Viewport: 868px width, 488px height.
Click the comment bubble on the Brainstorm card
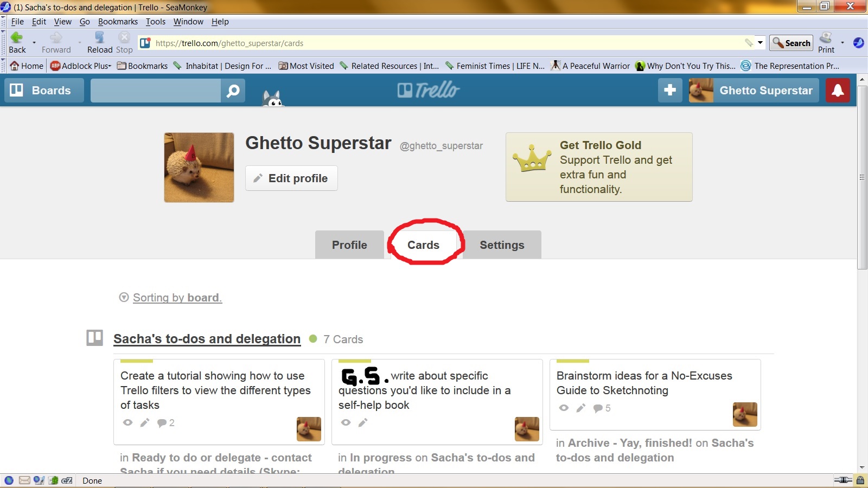click(598, 408)
